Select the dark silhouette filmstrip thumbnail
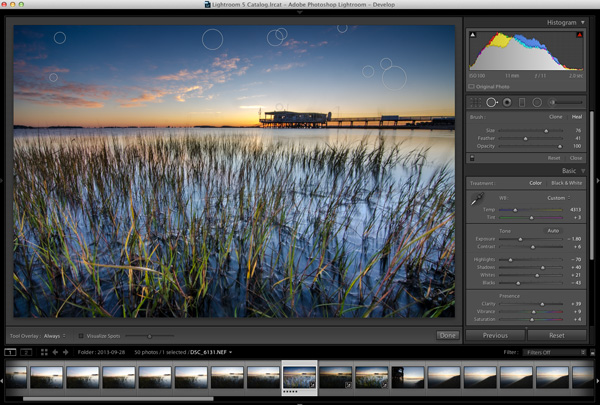 pyautogui.click(x=408, y=377)
